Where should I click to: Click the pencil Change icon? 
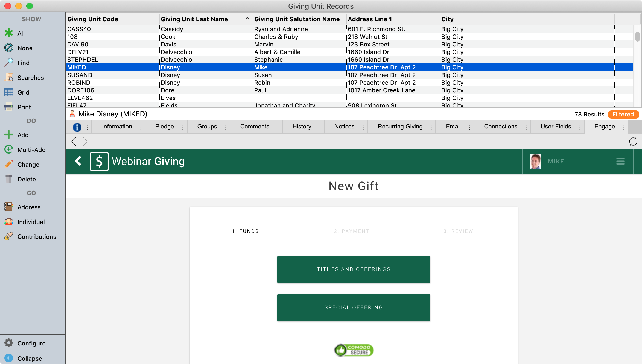click(x=9, y=164)
